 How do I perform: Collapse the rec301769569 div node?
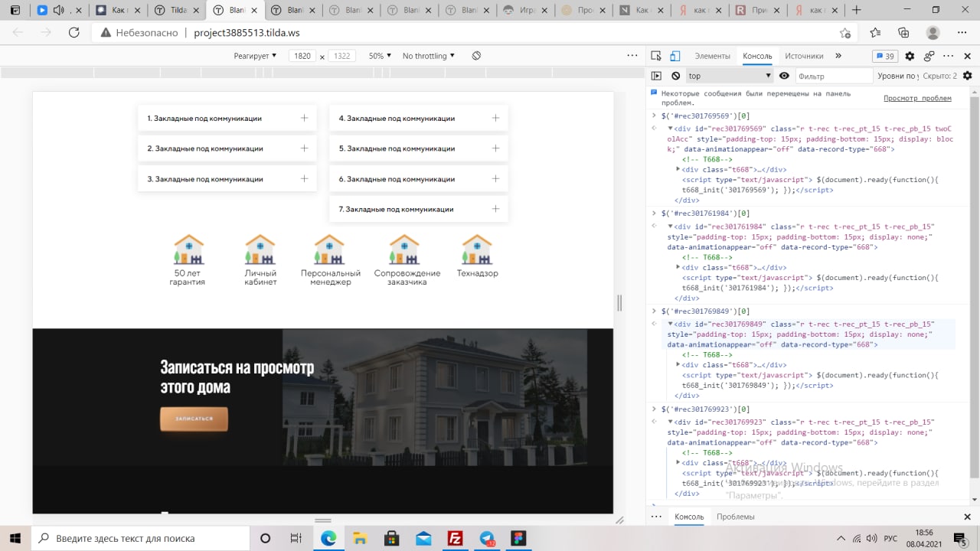tap(671, 129)
